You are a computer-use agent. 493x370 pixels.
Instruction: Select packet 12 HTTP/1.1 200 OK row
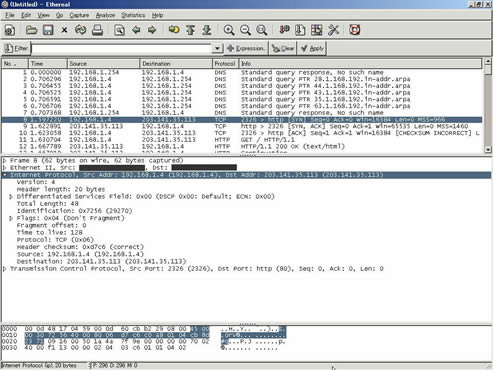click(242, 146)
